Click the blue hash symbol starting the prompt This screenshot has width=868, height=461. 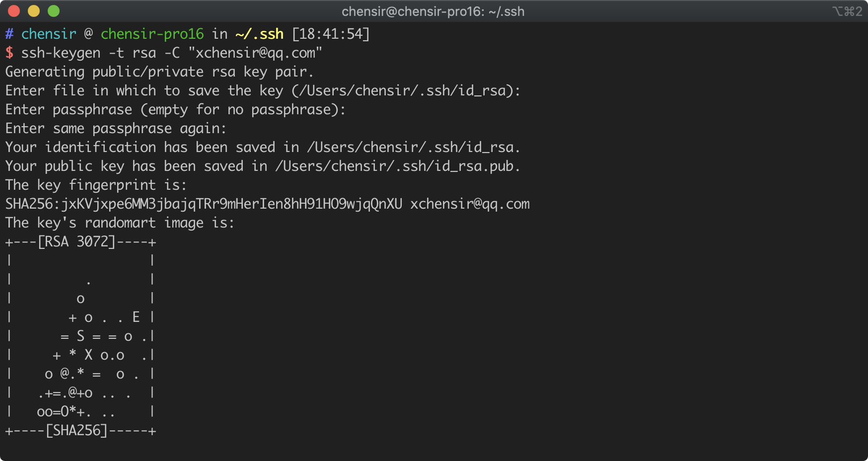click(9, 34)
